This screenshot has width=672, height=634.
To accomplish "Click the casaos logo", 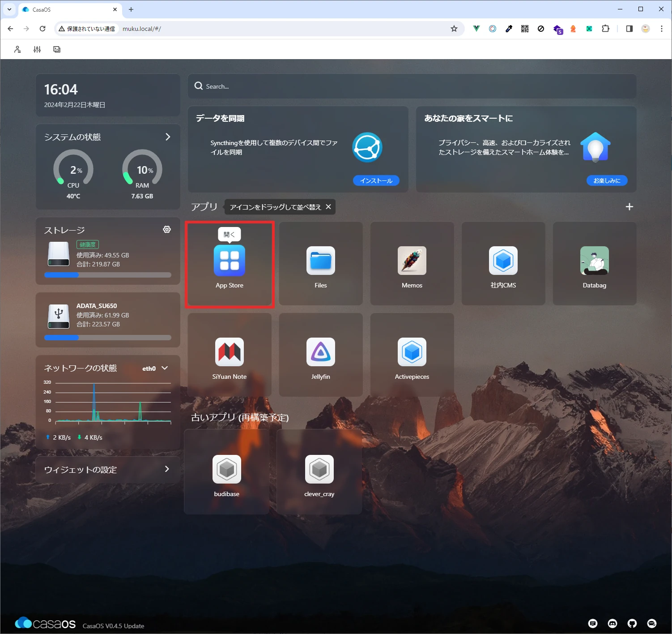I will click(x=45, y=623).
